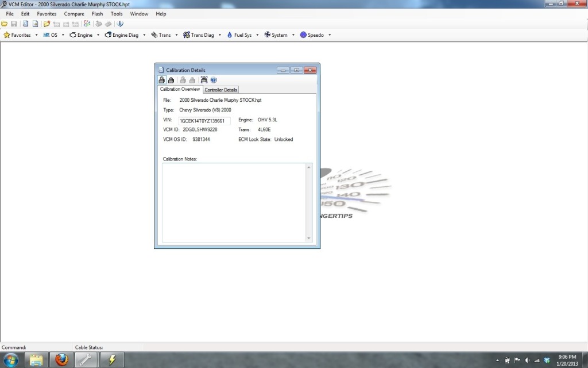Open the OS section toolbar button
Viewport: 588px width, 368px height.
click(x=51, y=35)
